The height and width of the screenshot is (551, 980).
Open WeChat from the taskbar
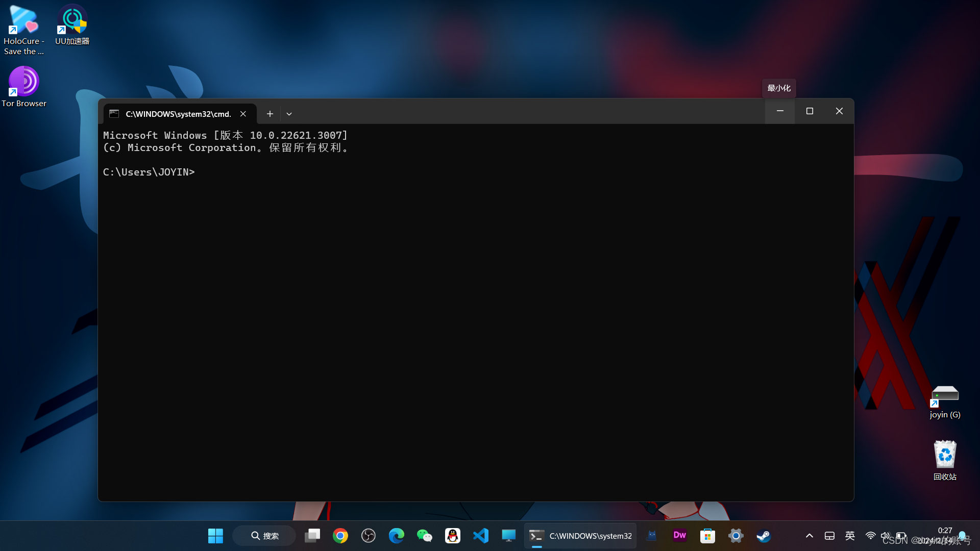coord(425,536)
